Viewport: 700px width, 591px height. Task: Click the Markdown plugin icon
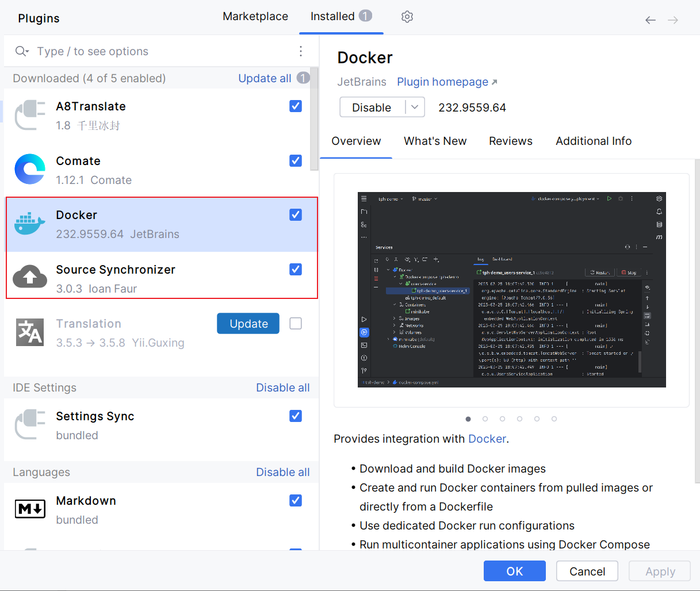coord(29,509)
